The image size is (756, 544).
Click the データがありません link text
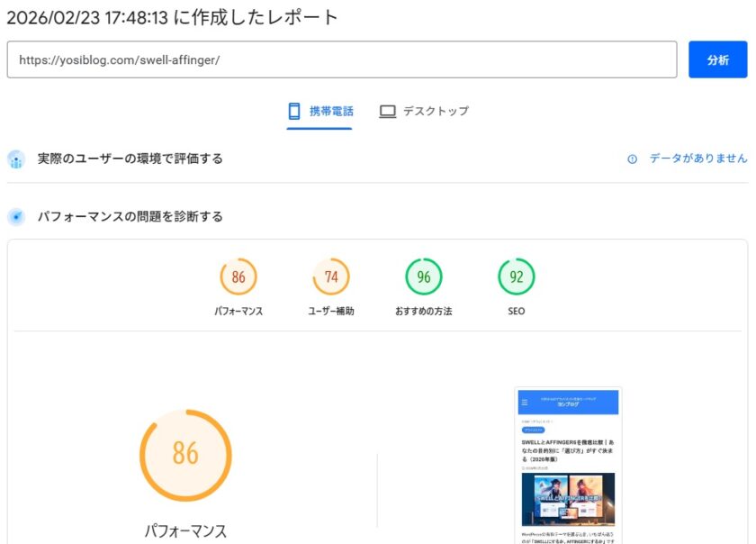point(698,159)
